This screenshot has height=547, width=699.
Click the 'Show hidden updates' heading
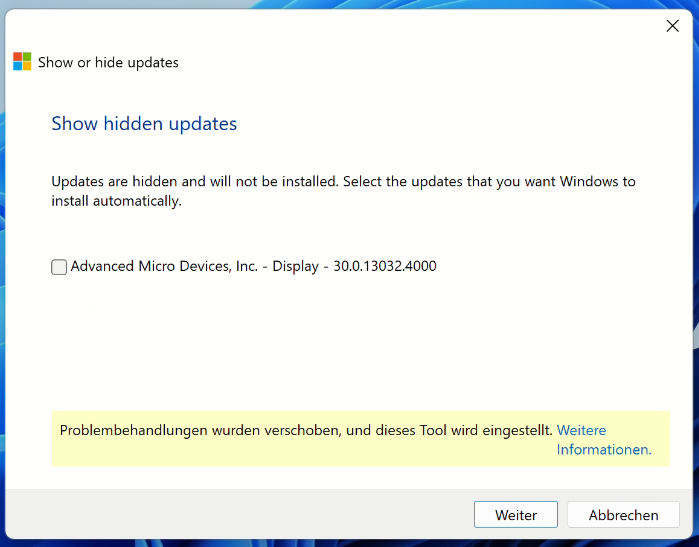pos(144,123)
